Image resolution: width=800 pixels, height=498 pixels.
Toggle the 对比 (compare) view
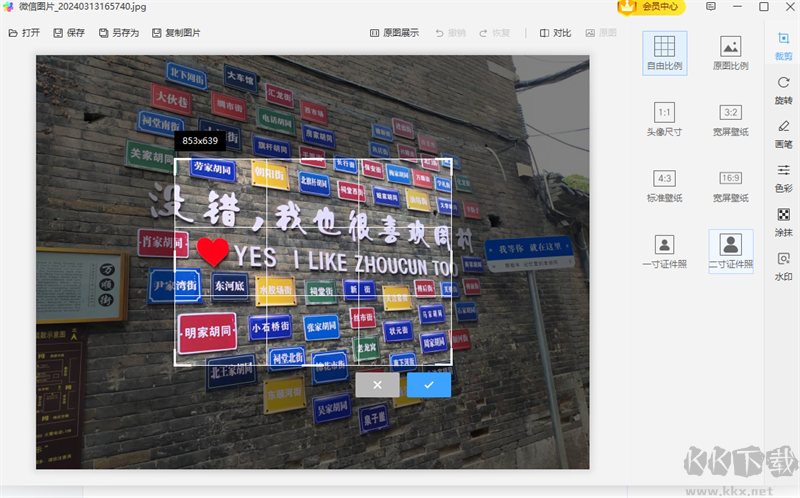tap(555, 33)
